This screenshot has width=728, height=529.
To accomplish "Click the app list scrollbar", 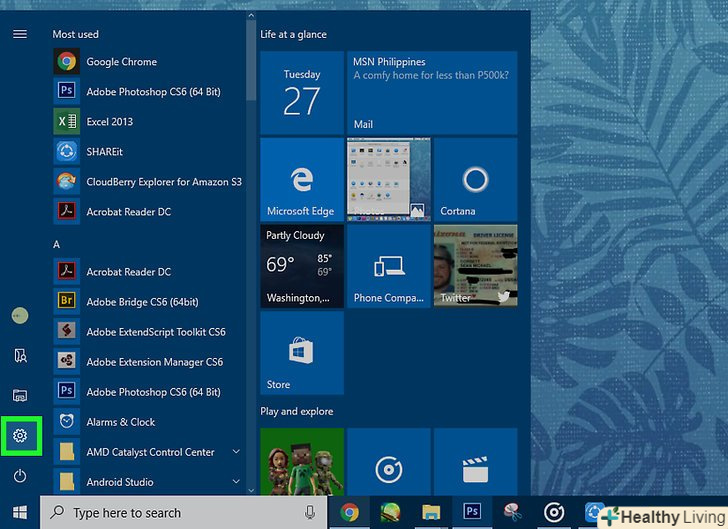I will 250,60.
